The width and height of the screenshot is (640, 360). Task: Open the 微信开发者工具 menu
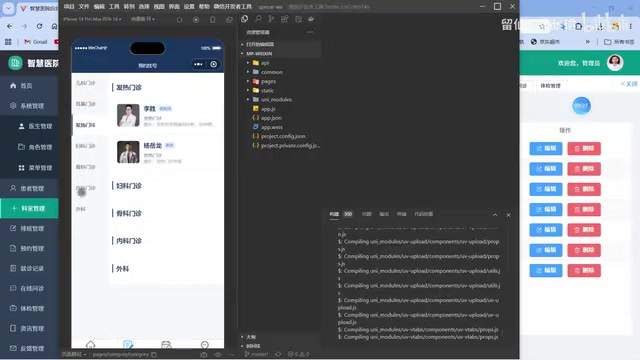233,7
